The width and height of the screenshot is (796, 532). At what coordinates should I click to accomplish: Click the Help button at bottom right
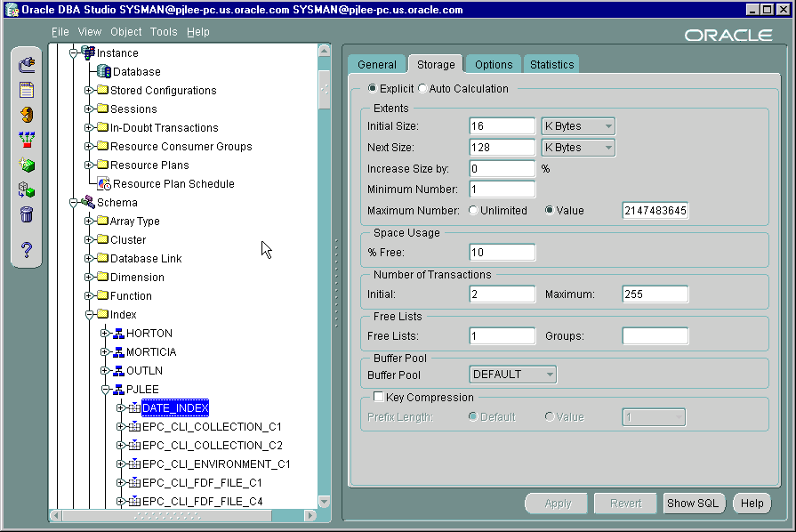point(752,504)
